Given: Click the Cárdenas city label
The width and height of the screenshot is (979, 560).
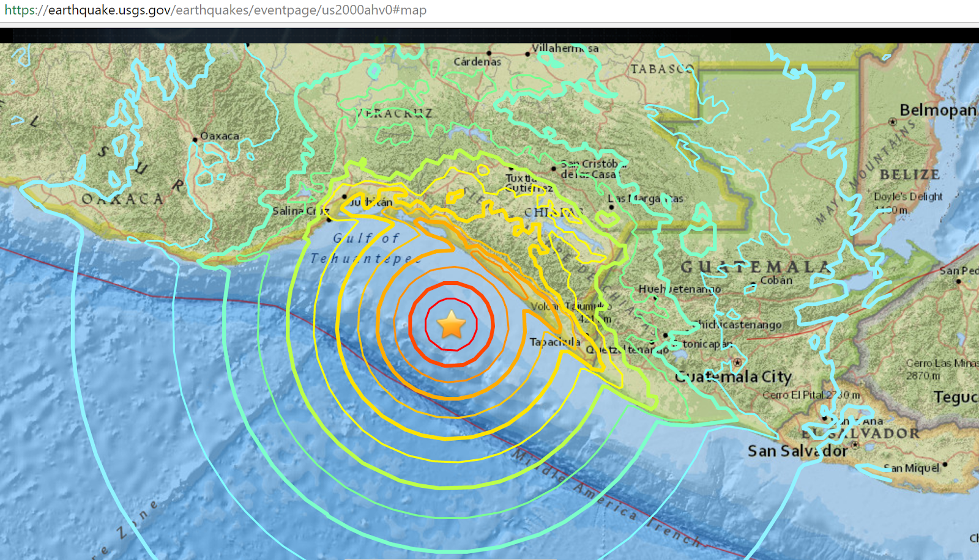Looking at the screenshot, I should click(477, 62).
